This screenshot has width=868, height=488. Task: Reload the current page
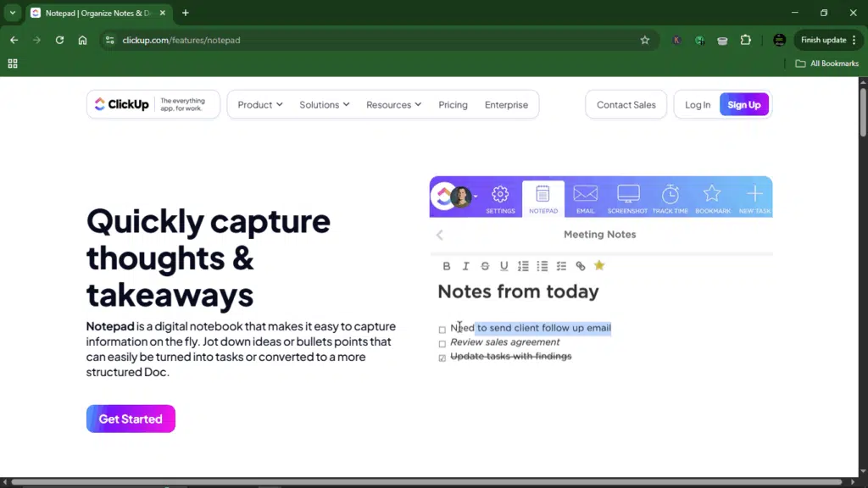pyautogui.click(x=59, y=40)
